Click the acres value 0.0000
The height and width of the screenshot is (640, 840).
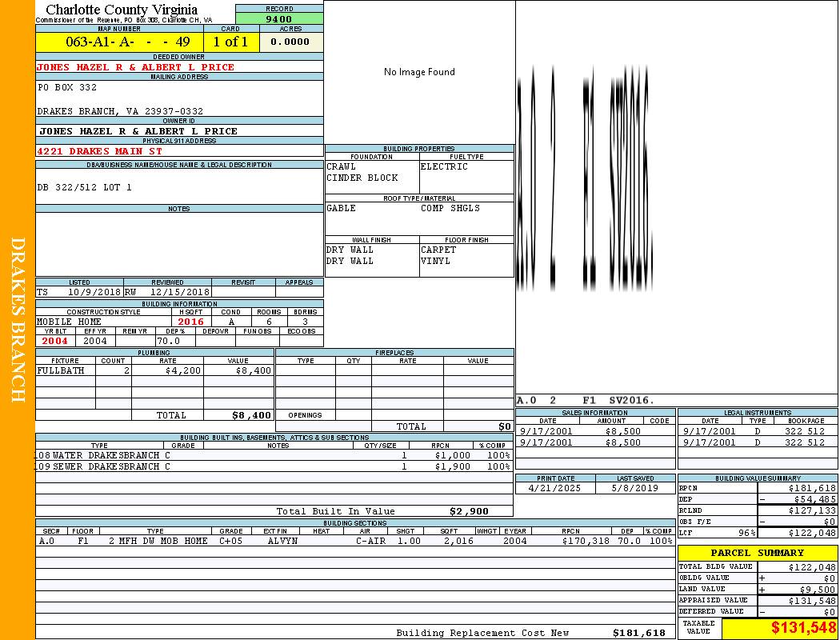(290, 42)
